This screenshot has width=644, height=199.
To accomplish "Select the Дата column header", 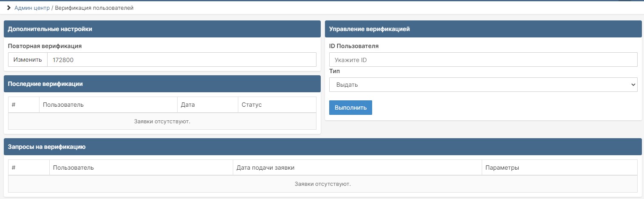I will (187, 105).
